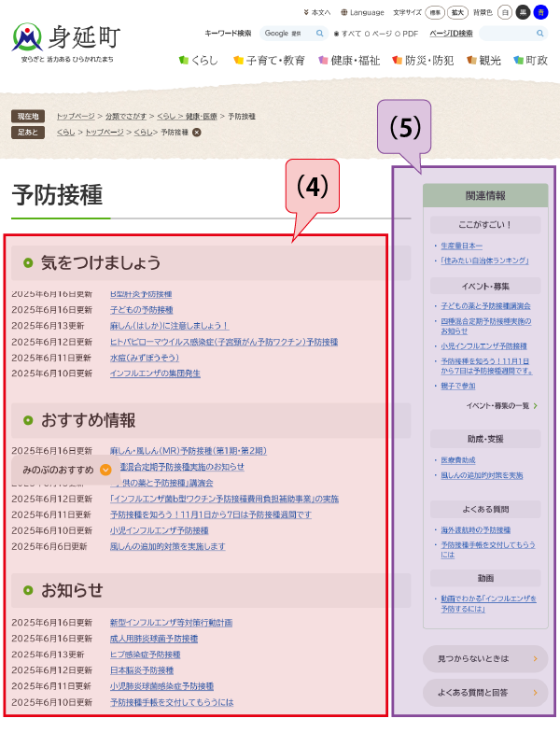The image size is (560, 732).
Task: Switch background color to 白
Action: click(x=505, y=13)
